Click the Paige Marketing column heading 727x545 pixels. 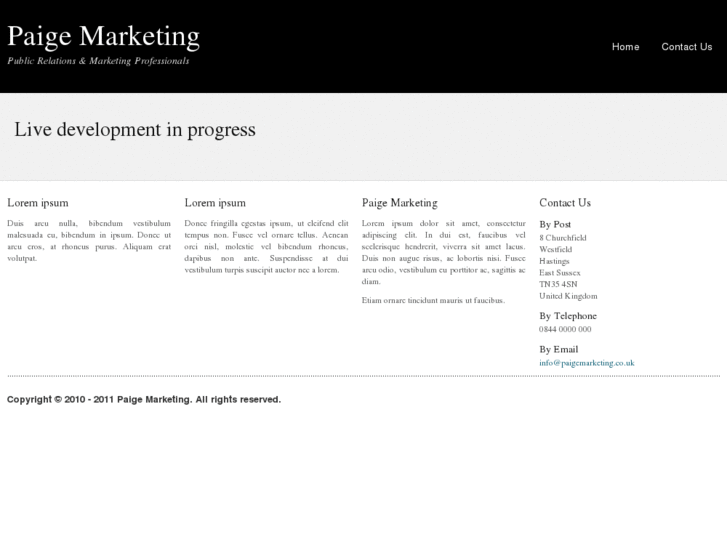point(400,203)
